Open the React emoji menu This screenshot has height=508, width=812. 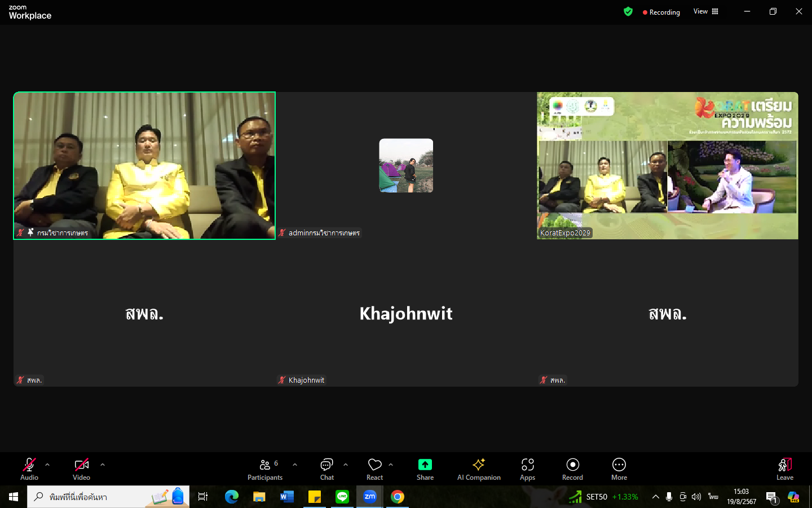point(374,469)
